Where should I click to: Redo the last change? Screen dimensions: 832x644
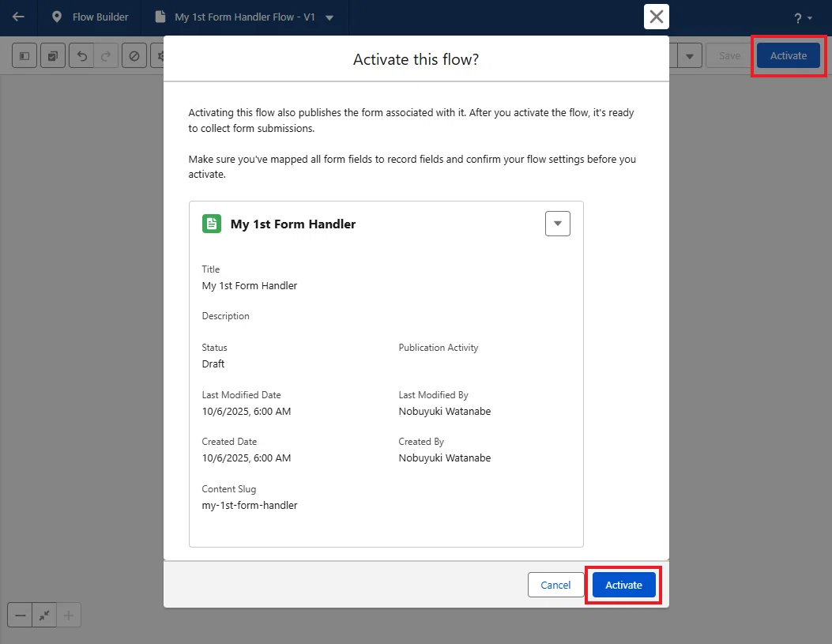[106, 55]
